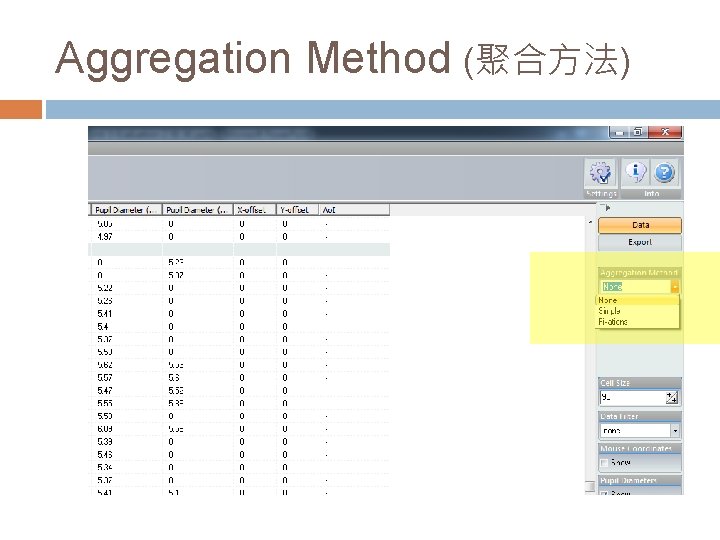The width and height of the screenshot is (720, 540).
Task: Select the highlighted blank table row
Action: tap(239, 250)
